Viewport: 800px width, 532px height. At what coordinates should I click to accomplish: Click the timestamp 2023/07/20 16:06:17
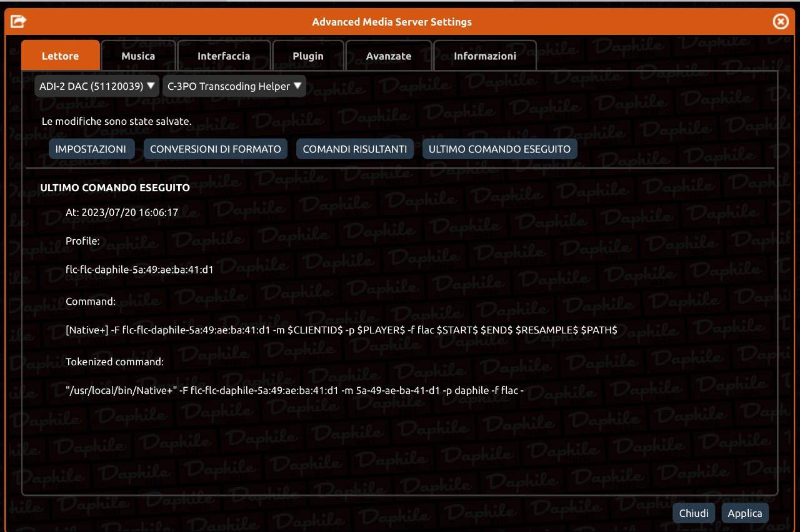(x=130, y=212)
